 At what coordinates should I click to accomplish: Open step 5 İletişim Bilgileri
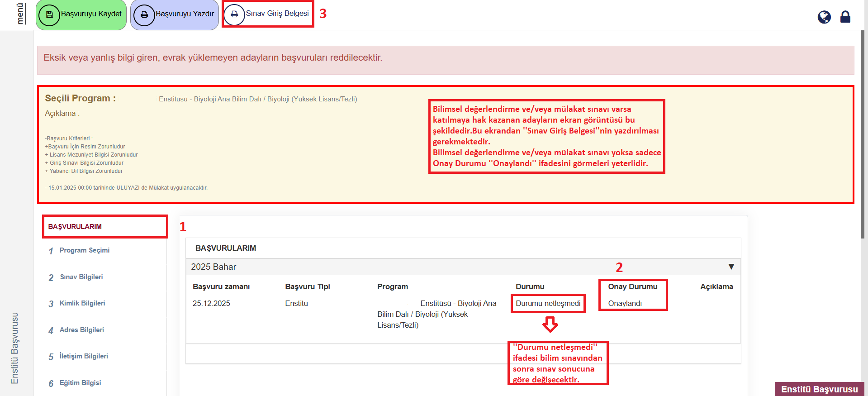(x=84, y=356)
